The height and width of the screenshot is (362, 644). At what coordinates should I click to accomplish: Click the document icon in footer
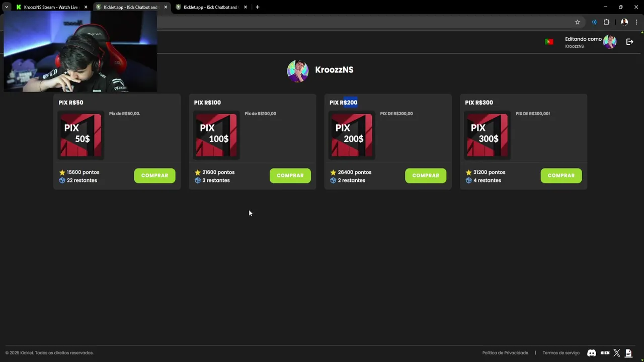[628, 353]
